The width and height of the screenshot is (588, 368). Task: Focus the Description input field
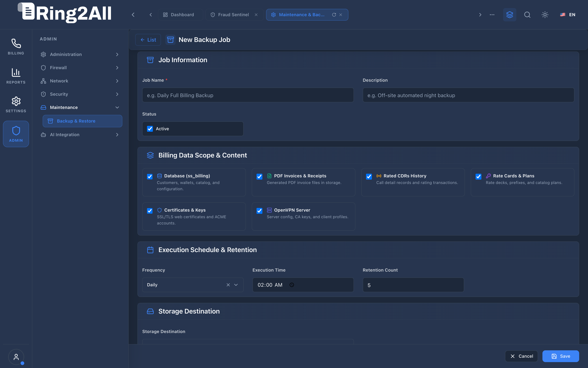(x=468, y=95)
